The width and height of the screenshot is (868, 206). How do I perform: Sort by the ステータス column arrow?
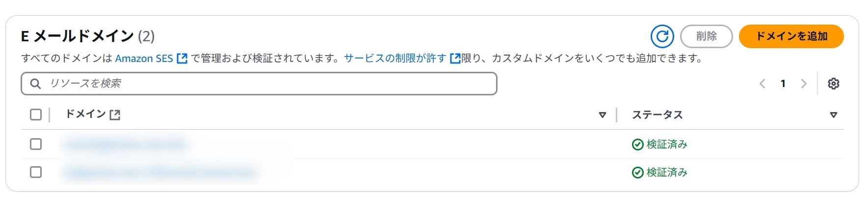pyautogui.click(x=833, y=115)
